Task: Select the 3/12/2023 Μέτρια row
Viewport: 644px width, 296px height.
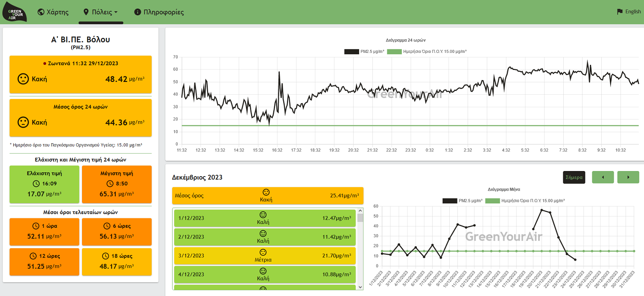Action: point(265,255)
